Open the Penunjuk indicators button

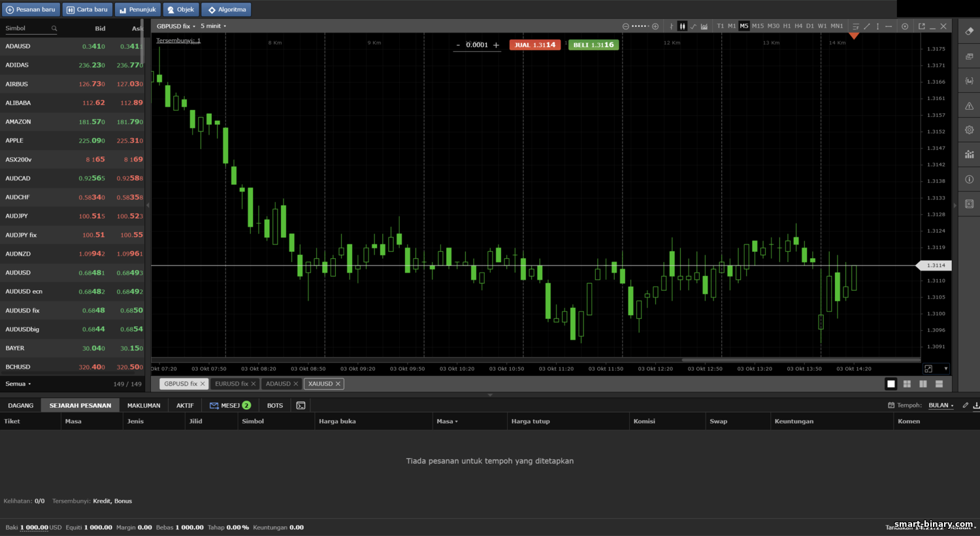[x=137, y=10]
